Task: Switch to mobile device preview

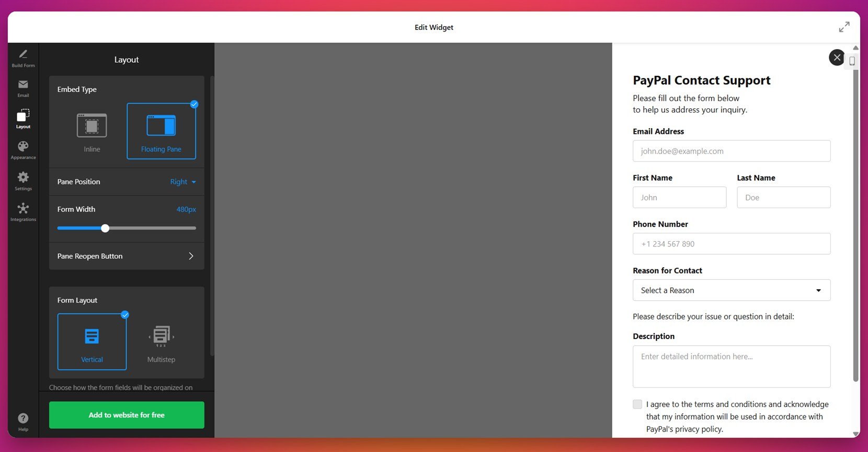Action: point(852,61)
